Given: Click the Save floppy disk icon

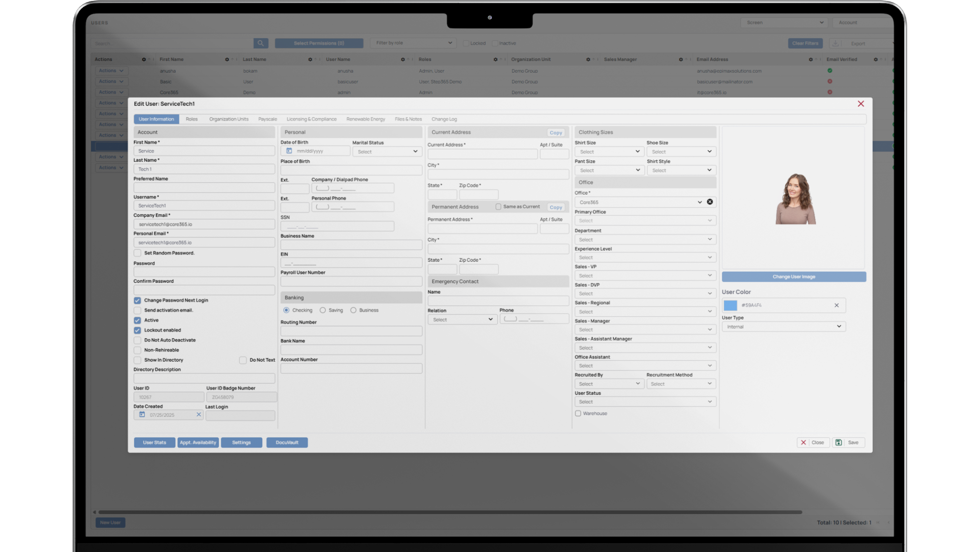Looking at the screenshot, I should pos(838,442).
